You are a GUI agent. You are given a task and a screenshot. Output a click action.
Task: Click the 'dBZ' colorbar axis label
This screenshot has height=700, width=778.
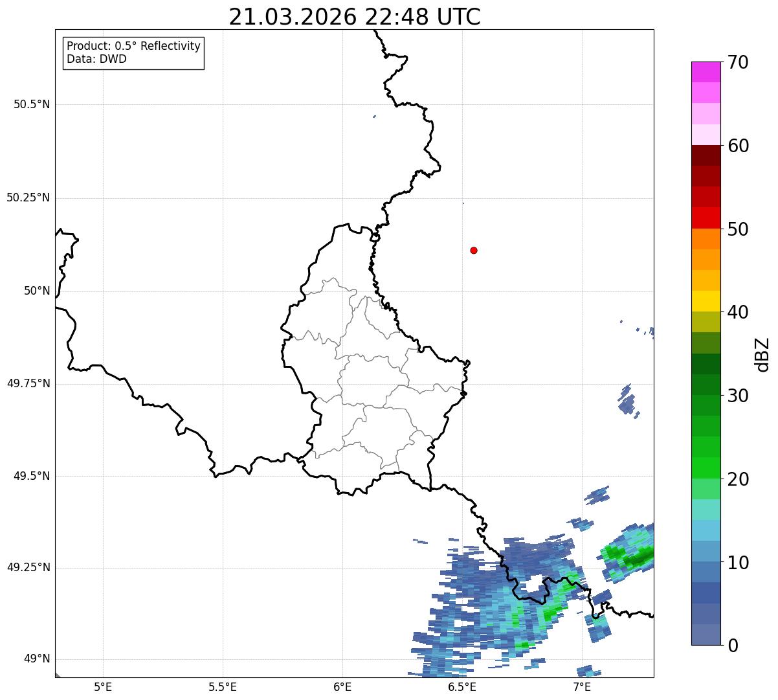point(763,354)
